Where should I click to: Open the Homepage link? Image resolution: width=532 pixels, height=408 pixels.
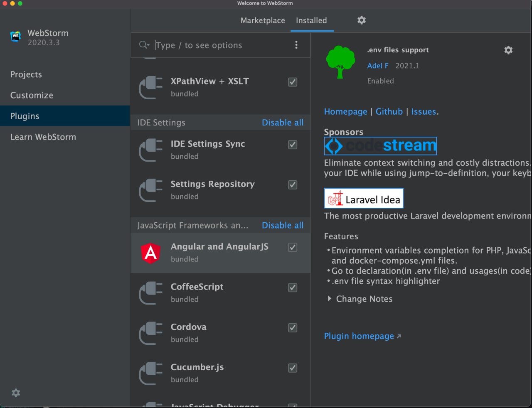click(x=345, y=111)
